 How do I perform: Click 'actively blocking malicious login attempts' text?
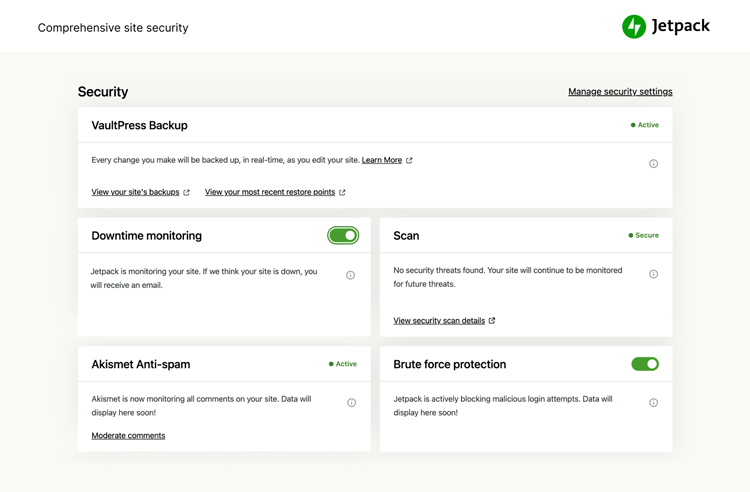tap(503, 405)
